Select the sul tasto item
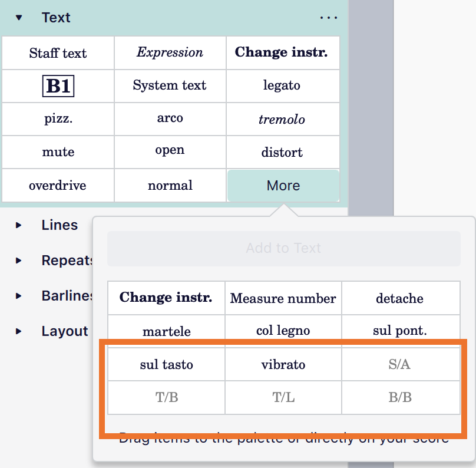Image resolution: width=476 pixels, height=468 pixels. 166,364
